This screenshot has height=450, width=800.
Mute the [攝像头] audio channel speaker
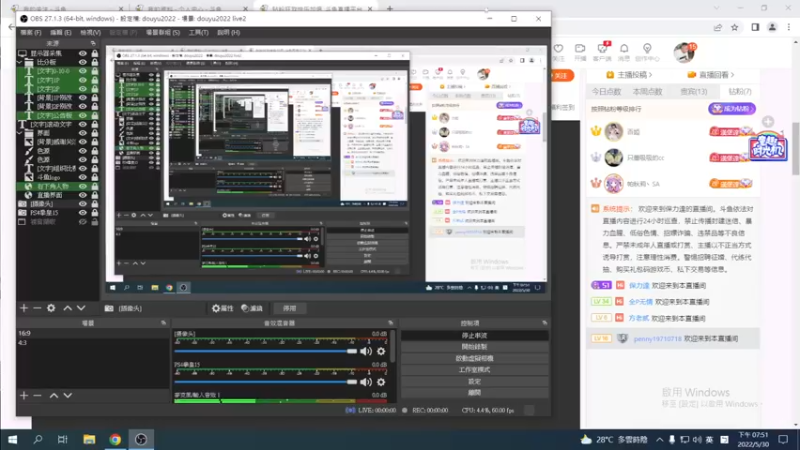tap(366, 351)
